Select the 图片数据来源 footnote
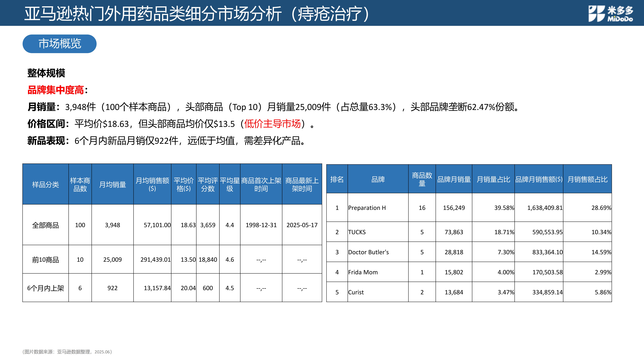 coord(67,352)
